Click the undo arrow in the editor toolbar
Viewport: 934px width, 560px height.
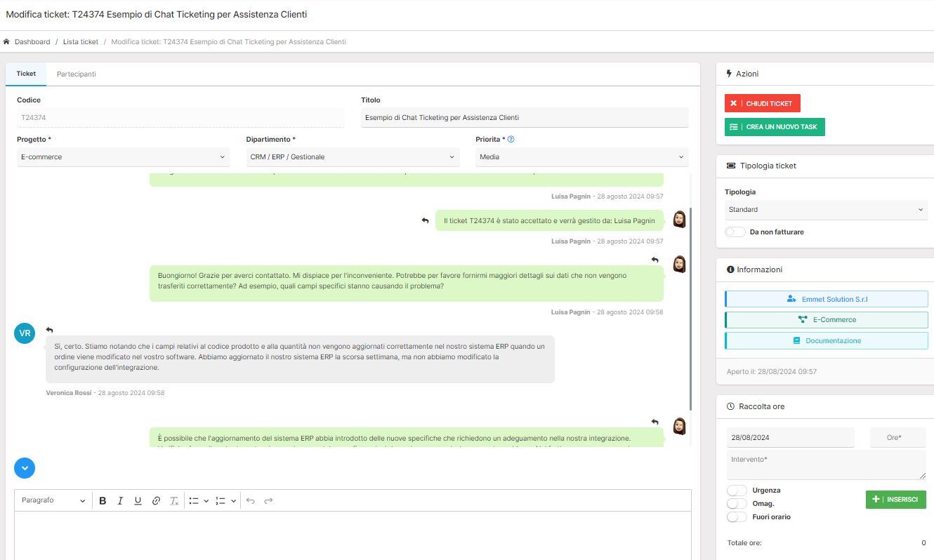tap(250, 500)
